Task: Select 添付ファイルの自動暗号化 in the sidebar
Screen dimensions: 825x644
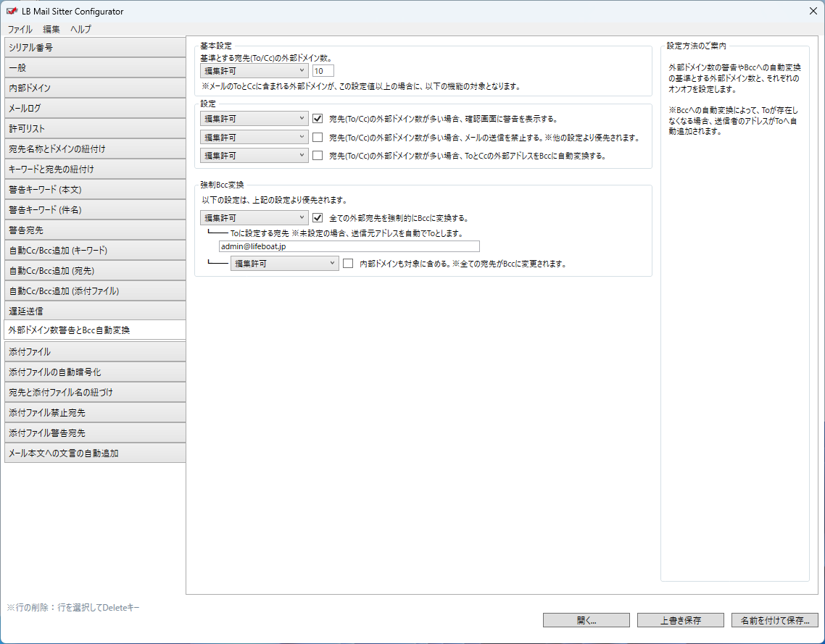Action: coord(93,372)
